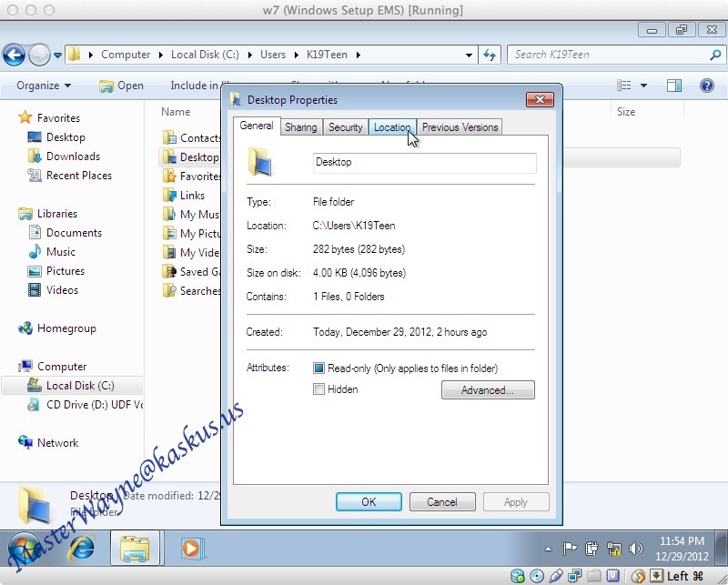
Task: Open Advanced attributes dialog
Action: click(488, 390)
